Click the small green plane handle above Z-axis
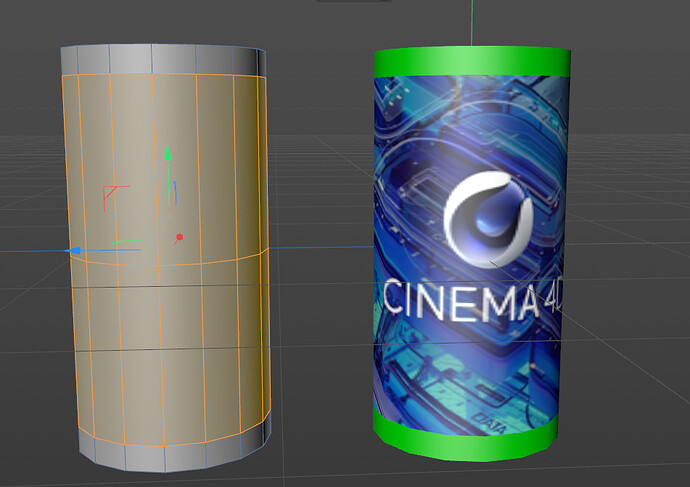The width and height of the screenshot is (690, 487). [127, 242]
